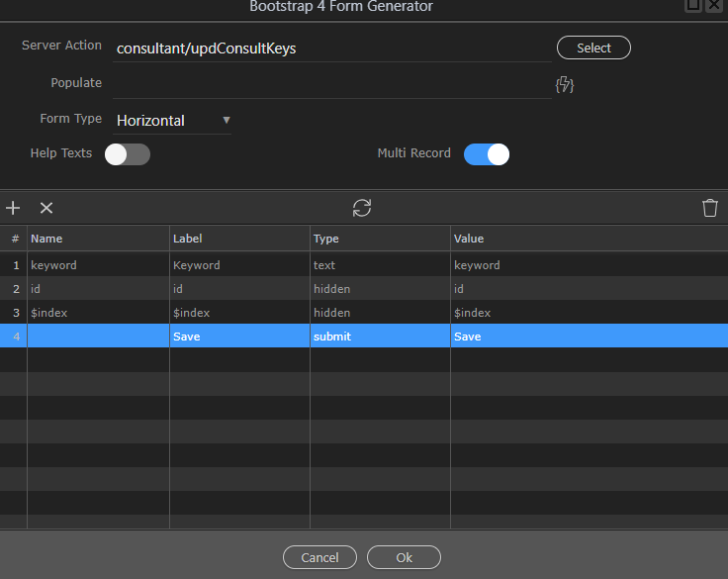Select the $index row label cell
The width and height of the screenshot is (728, 579).
238,313
